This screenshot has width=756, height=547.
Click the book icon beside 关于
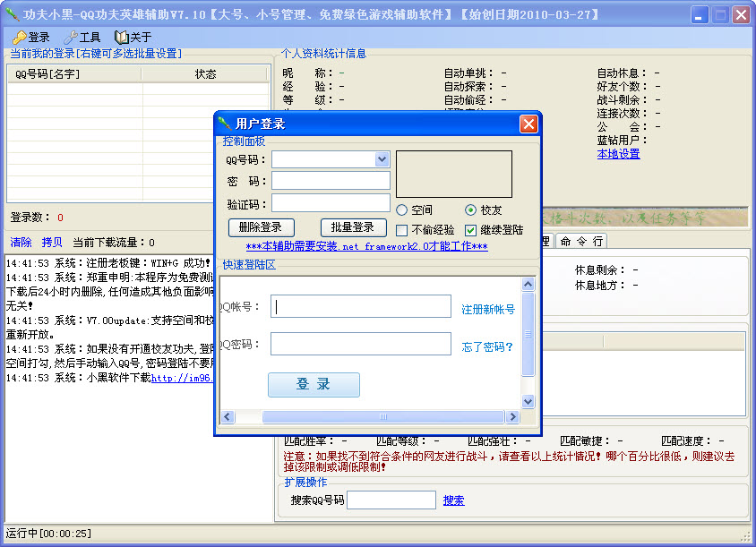tap(121, 37)
